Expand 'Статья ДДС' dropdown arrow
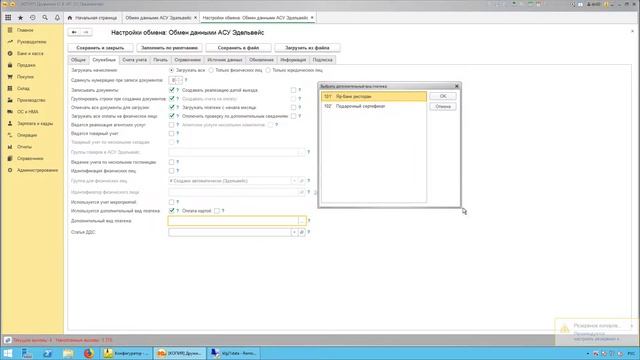The height and width of the screenshot is (360, 640). 294,232
